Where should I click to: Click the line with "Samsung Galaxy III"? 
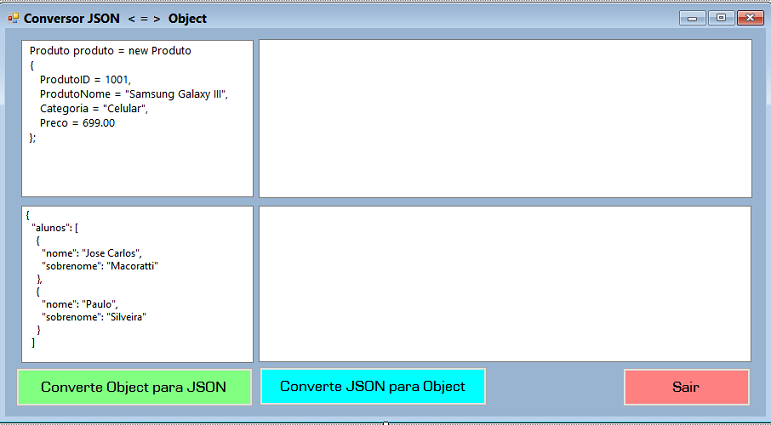tap(134, 94)
